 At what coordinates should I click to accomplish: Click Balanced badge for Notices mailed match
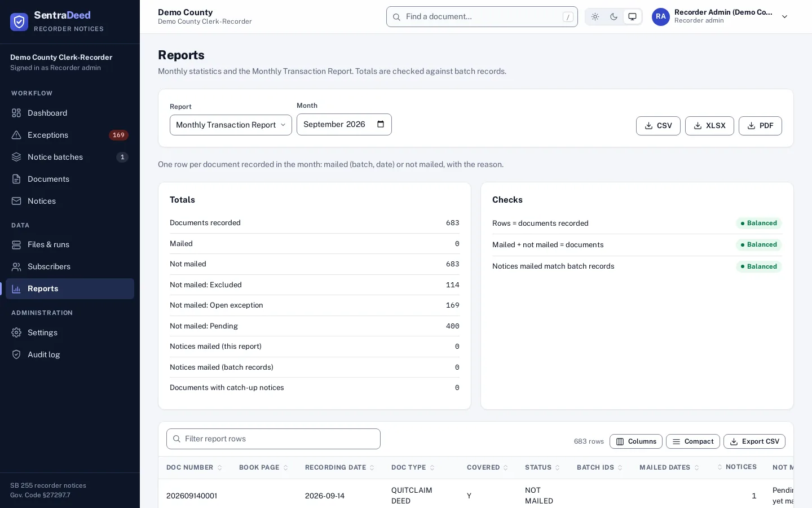759,266
